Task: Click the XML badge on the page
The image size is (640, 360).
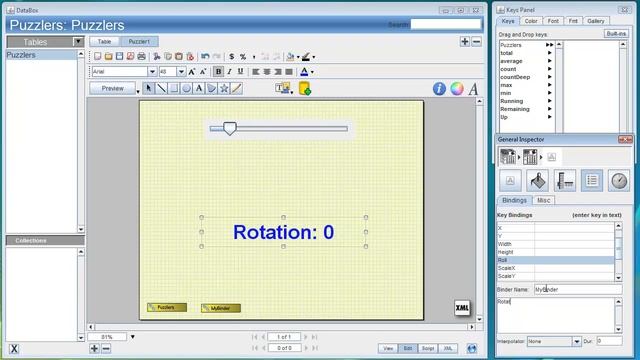Action: (x=462, y=308)
